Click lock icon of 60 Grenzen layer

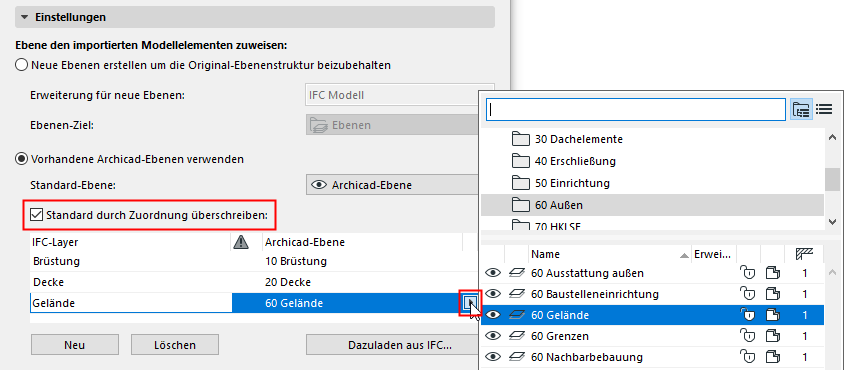[x=748, y=336]
